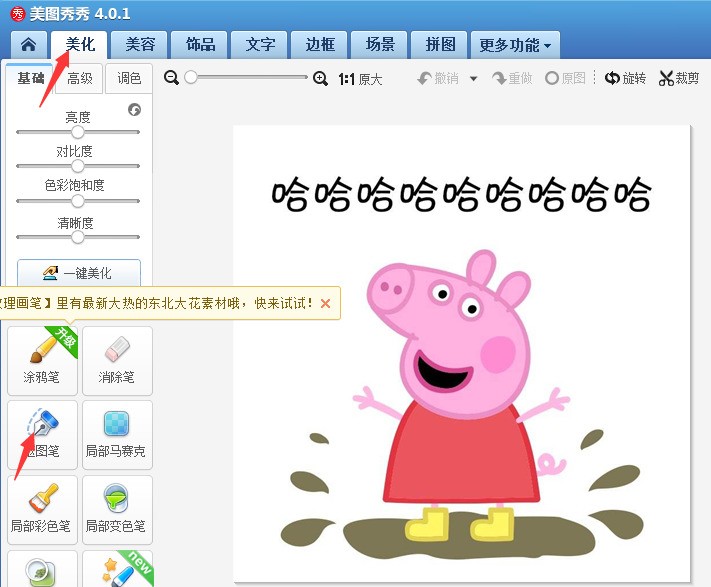Click the 裁剪 crop tool

[679, 78]
